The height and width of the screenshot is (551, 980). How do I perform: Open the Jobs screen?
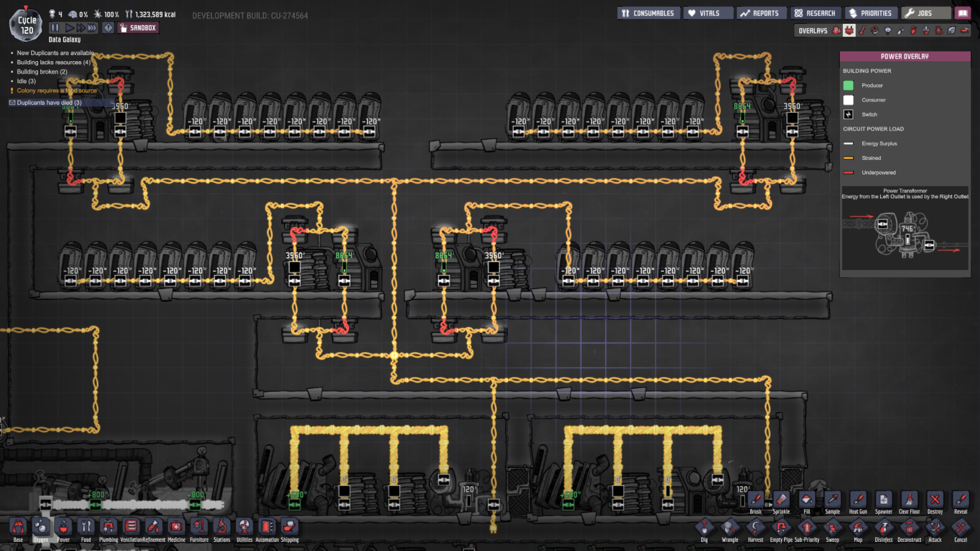[x=925, y=13]
